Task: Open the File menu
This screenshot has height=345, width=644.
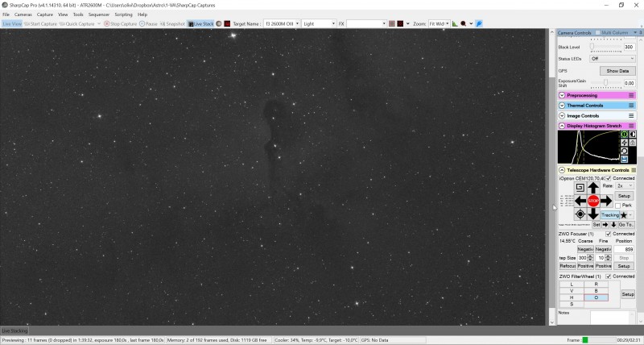Action: click(6, 15)
